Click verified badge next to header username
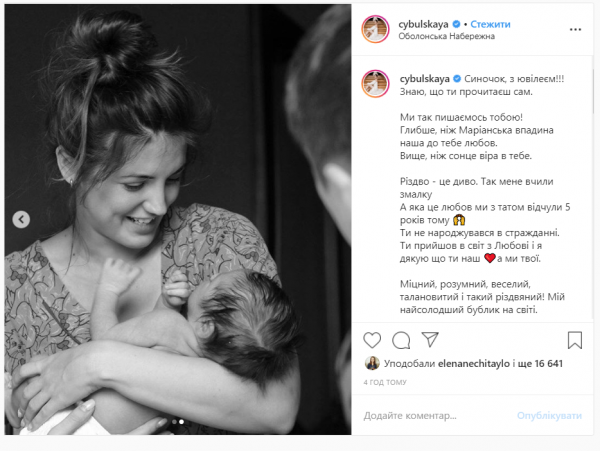Screen dimensions: 600x451 [456, 24]
